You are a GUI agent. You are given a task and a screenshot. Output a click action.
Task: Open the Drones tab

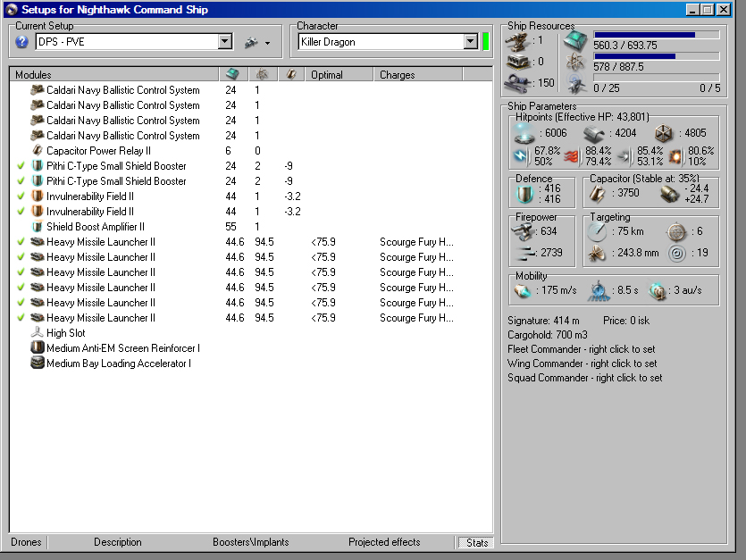(x=26, y=542)
